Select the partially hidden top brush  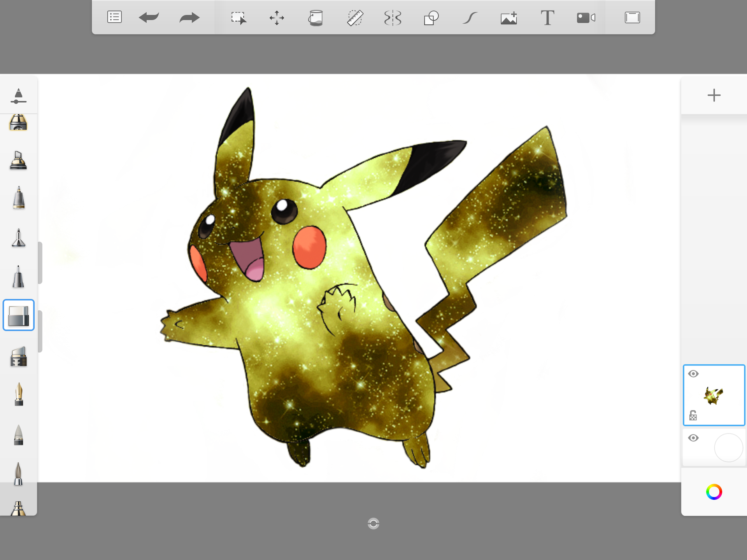point(18,122)
